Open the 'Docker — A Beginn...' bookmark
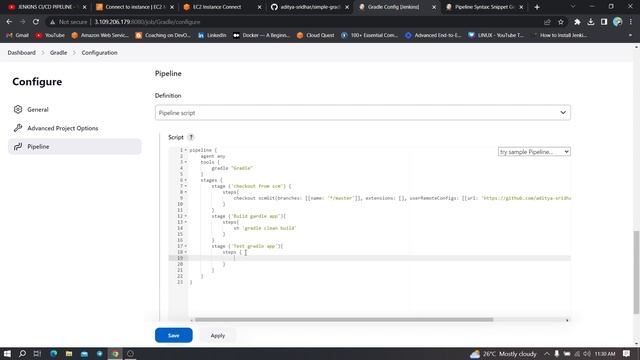 coord(261,36)
